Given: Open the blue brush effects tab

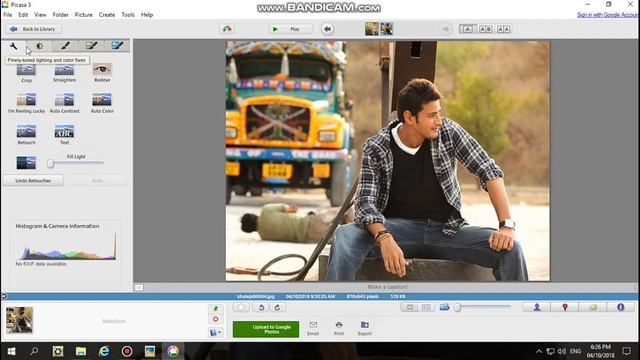Looking at the screenshot, I should click(117, 46).
